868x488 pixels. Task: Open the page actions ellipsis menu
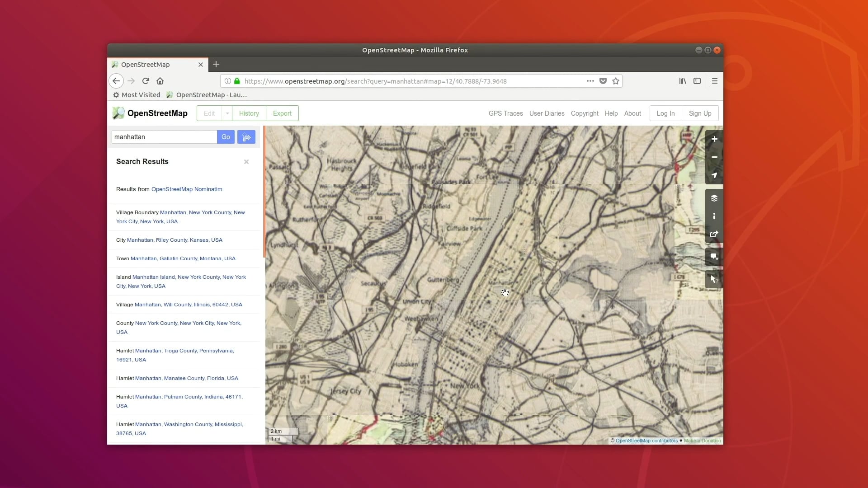[x=590, y=81]
